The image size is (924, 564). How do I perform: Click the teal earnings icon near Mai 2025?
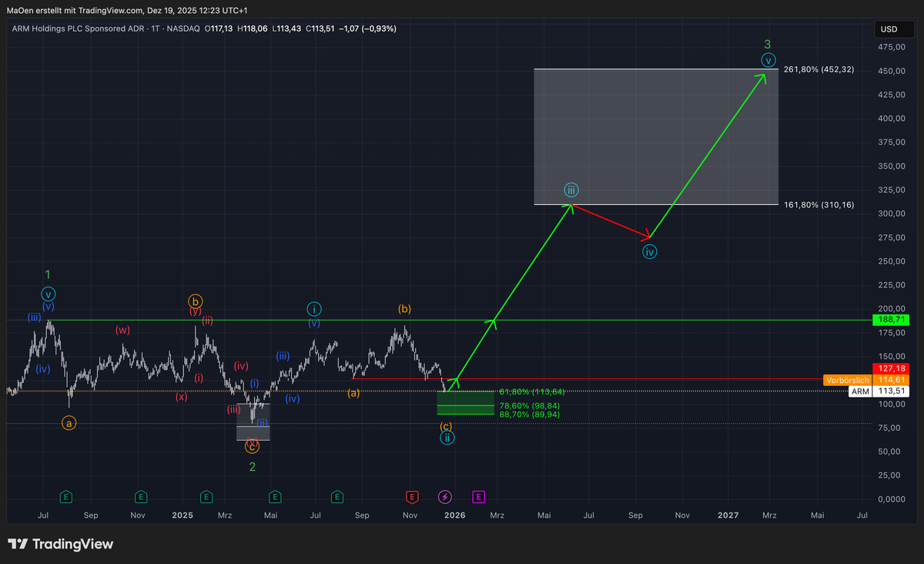coord(275,497)
